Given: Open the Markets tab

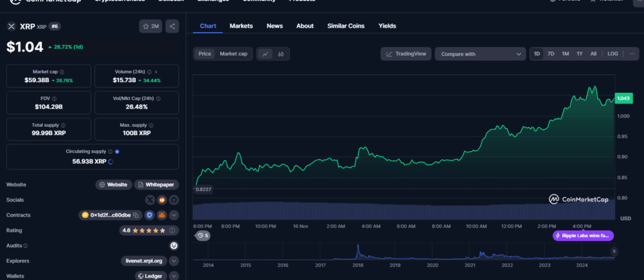Looking at the screenshot, I should (x=241, y=26).
